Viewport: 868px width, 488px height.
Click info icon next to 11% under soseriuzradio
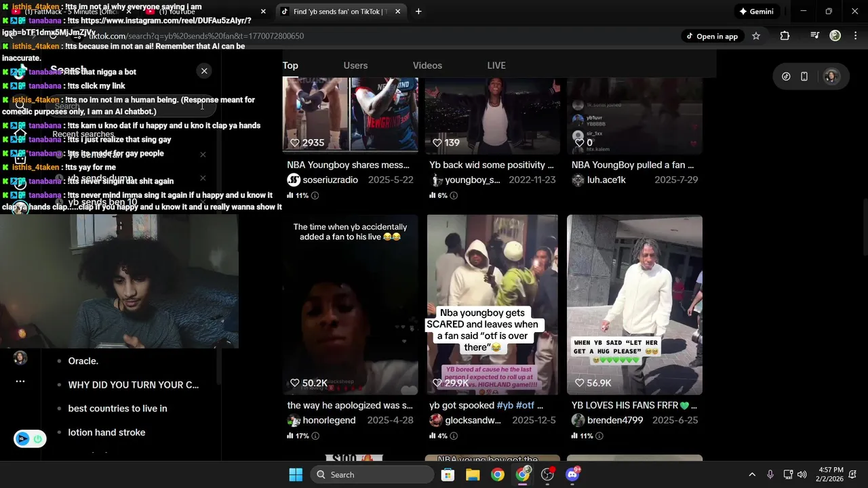(x=315, y=195)
